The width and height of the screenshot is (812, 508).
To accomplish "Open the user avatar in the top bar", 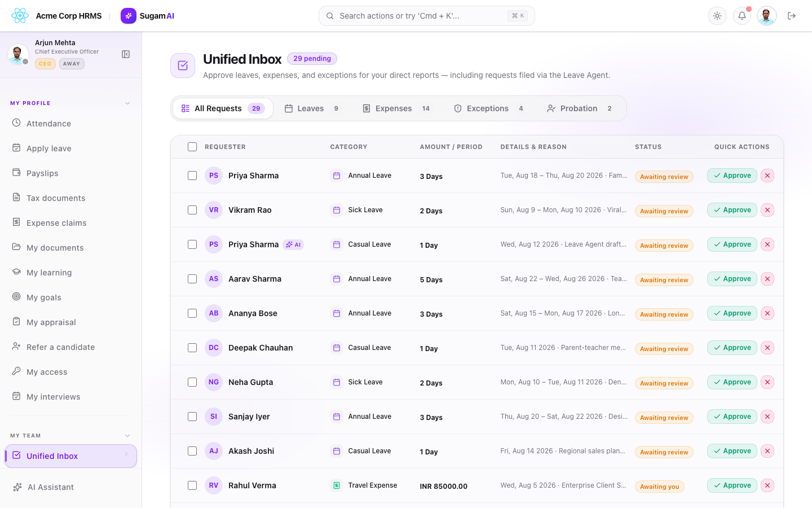I will pos(767,16).
